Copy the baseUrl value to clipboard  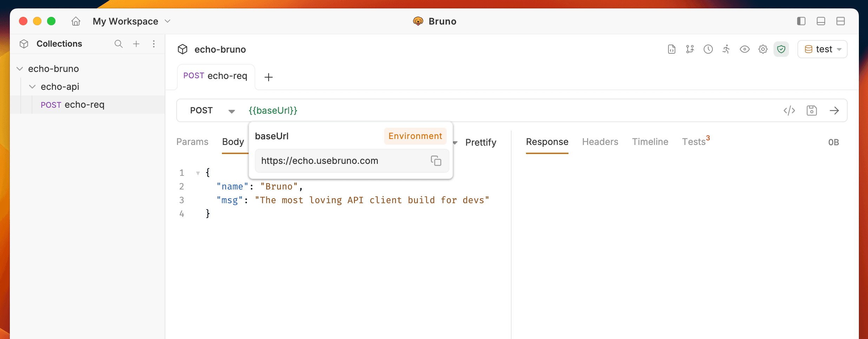(x=436, y=161)
